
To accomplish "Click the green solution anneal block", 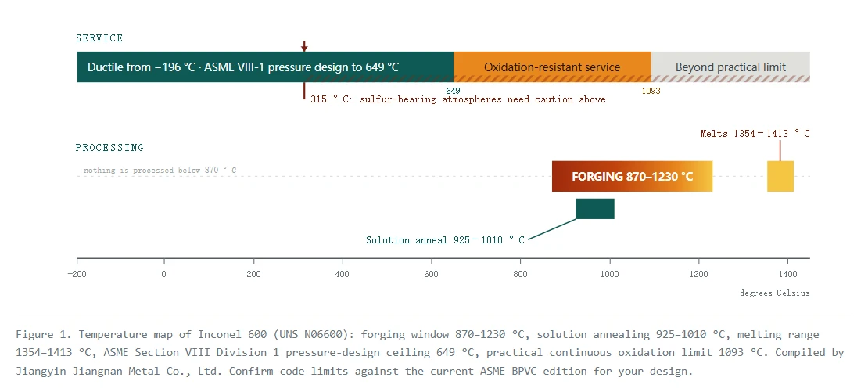I will coord(595,209).
